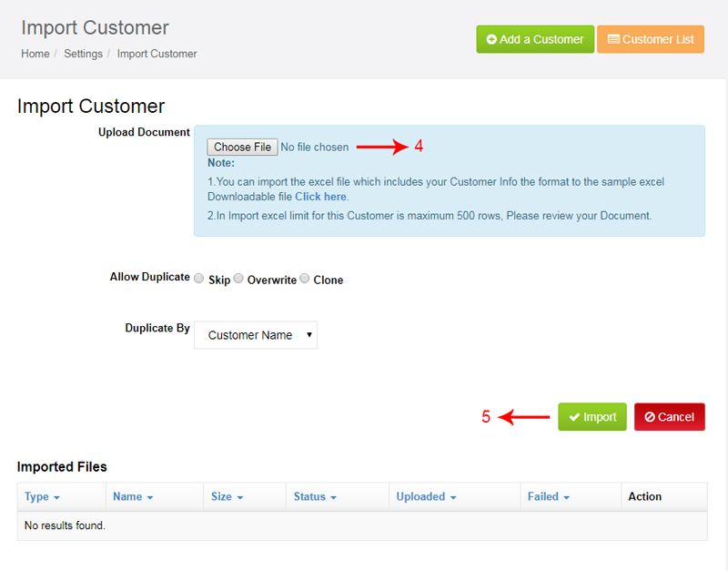
Task: Click the plus icon on Add a Customer
Action: [x=491, y=39]
